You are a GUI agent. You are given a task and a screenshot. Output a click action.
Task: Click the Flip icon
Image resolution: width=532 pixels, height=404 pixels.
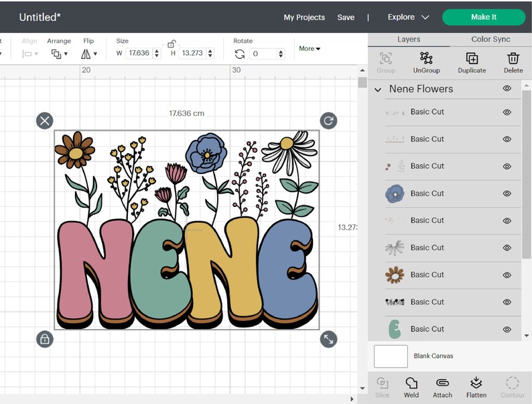(x=86, y=54)
